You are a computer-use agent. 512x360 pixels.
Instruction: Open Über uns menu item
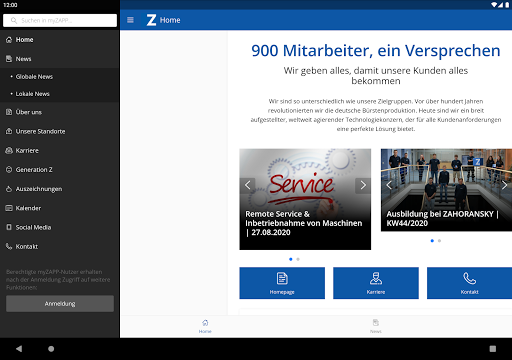[60, 112]
